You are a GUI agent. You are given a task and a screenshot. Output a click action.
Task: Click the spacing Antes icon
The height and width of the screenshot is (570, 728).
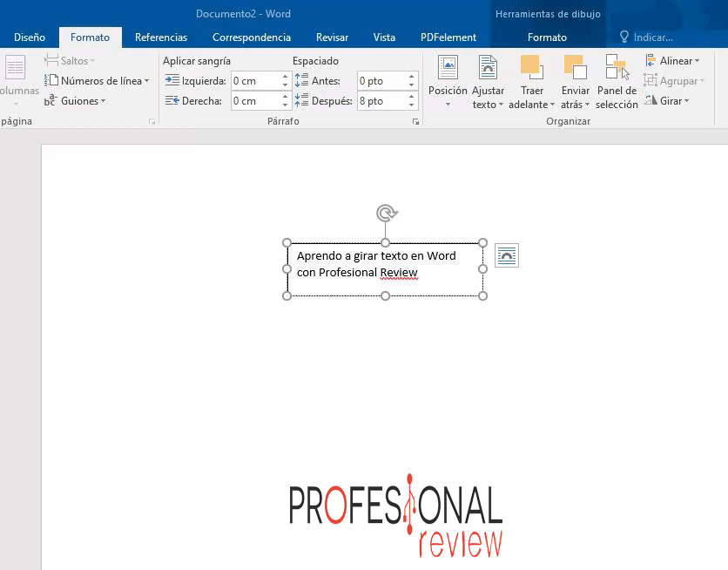click(301, 80)
